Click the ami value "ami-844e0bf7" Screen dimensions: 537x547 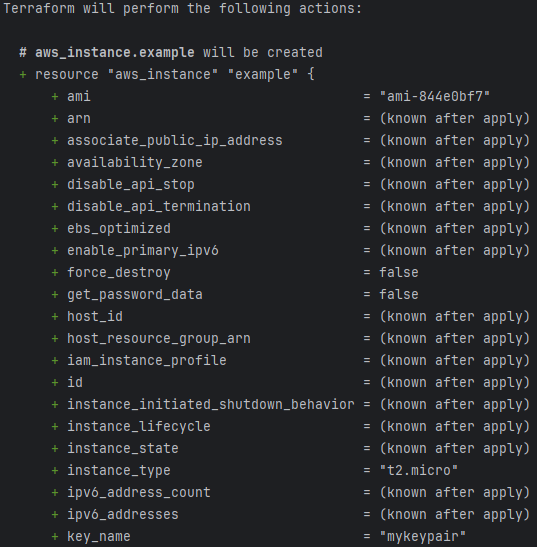435,96
